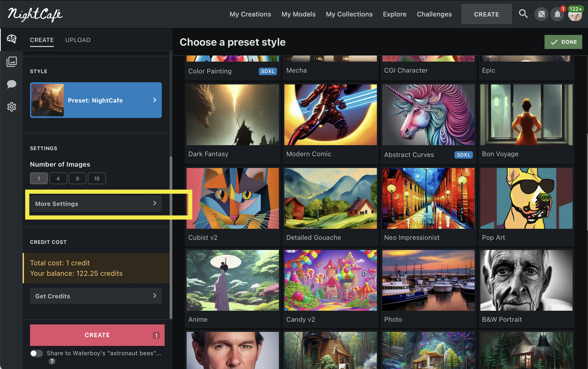Viewport: 588px width, 369px height.
Task: Open the dice random icon in header
Action: (541, 14)
